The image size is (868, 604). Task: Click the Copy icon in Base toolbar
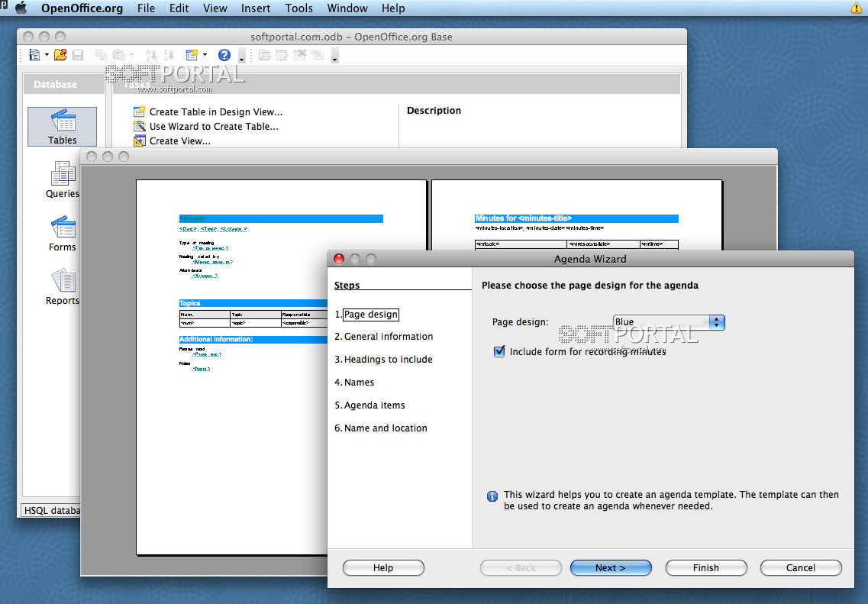click(x=101, y=55)
